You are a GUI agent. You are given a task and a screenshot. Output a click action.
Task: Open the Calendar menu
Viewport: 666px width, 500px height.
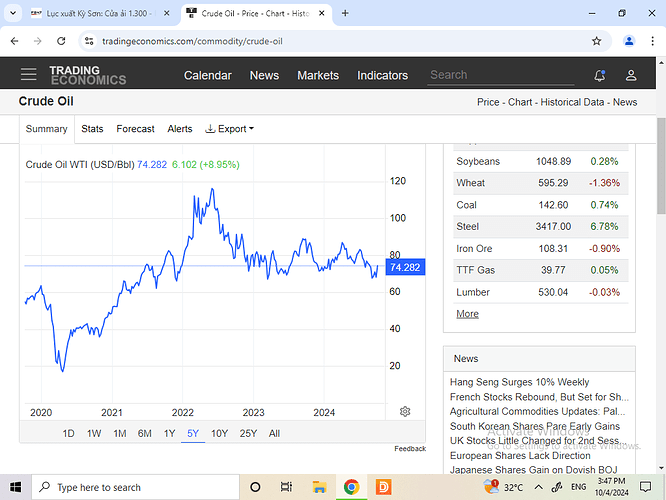(x=208, y=75)
